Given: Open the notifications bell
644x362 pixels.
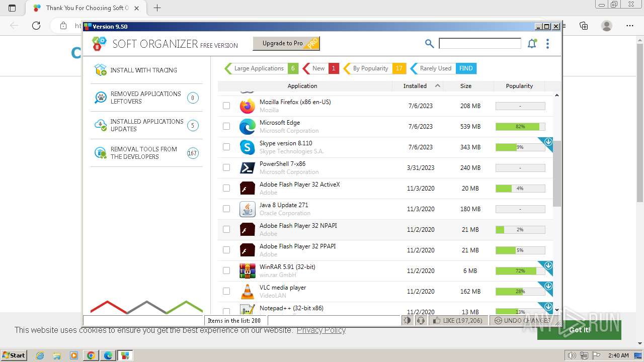Looking at the screenshot, I should (x=532, y=44).
